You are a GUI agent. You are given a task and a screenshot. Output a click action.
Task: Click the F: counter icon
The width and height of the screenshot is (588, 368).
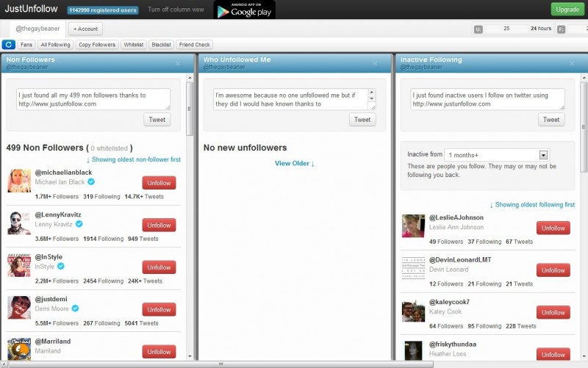point(561,29)
